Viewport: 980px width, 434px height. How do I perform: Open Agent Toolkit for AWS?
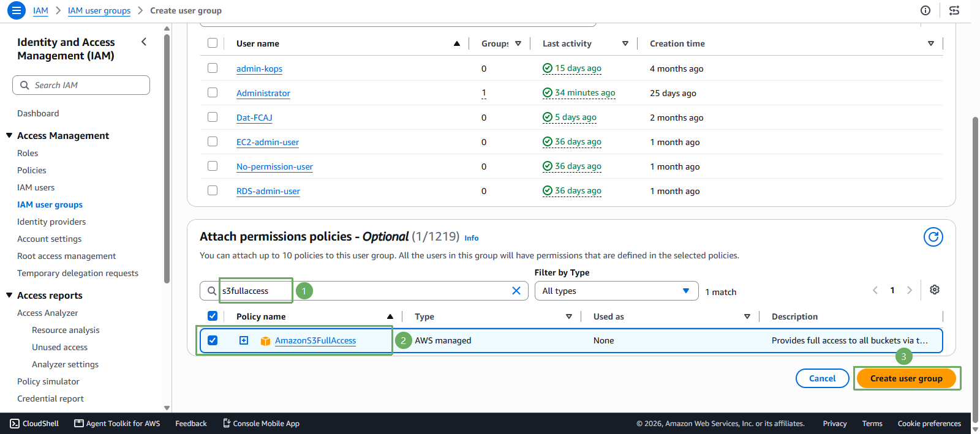coord(117,424)
